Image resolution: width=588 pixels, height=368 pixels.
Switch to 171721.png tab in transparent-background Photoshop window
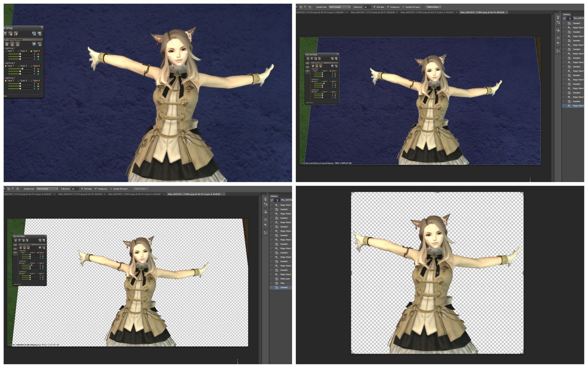tap(82, 194)
